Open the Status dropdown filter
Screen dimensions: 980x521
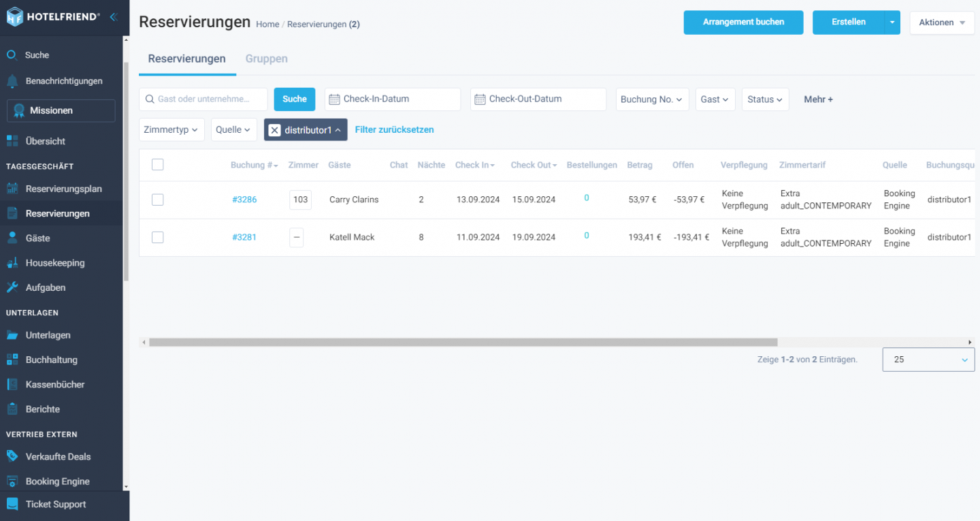tap(766, 99)
